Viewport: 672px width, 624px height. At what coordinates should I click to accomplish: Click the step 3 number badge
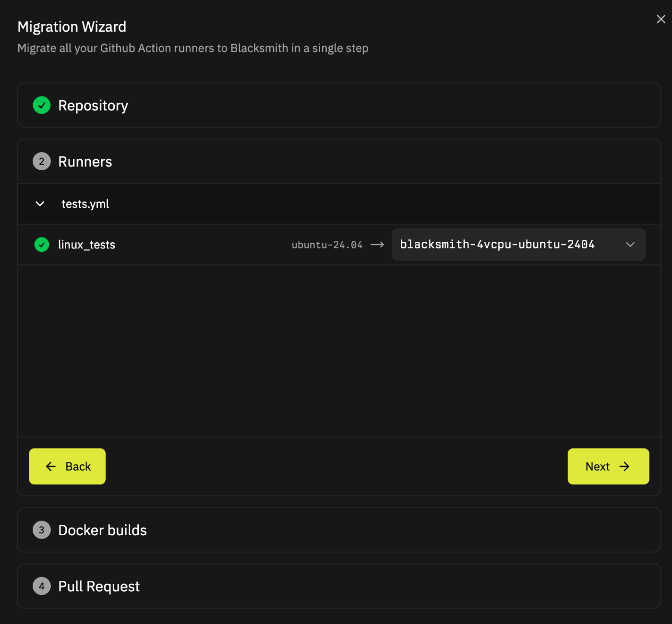(42, 530)
